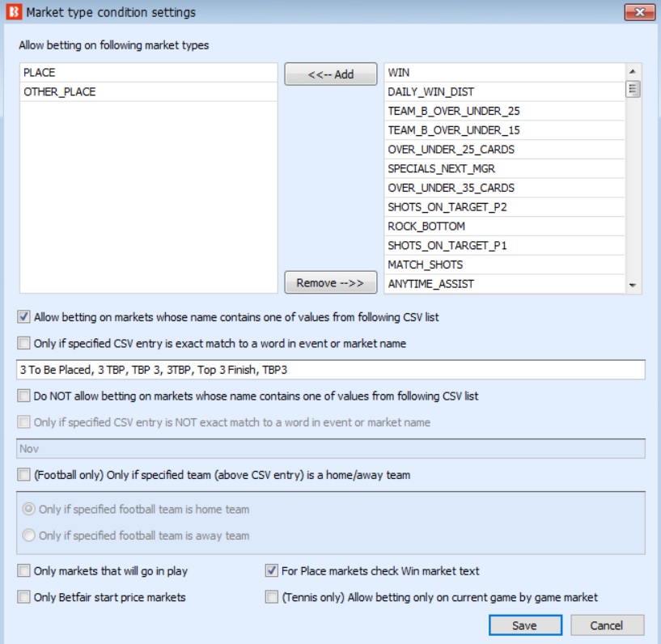Select 'football team is home team' radio
This screenshot has width=661, height=644.
(28, 509)
